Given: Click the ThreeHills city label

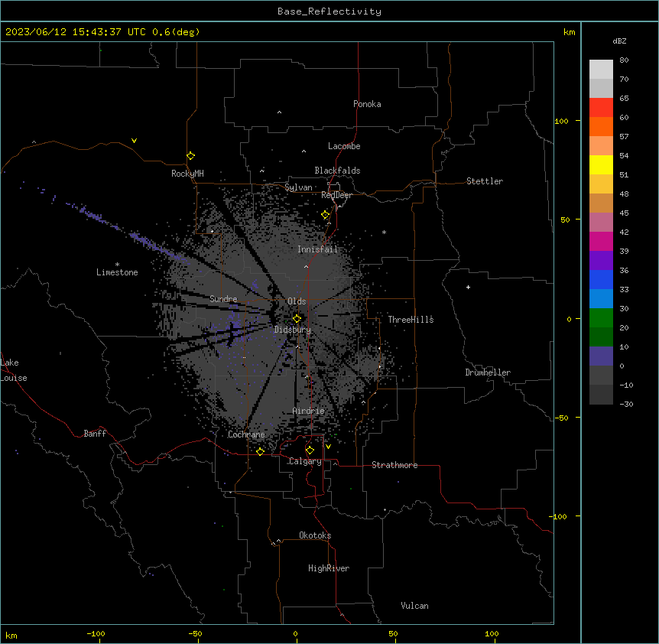Looking at the screenshot, I should pyautogui.click(x=411, y=320).
